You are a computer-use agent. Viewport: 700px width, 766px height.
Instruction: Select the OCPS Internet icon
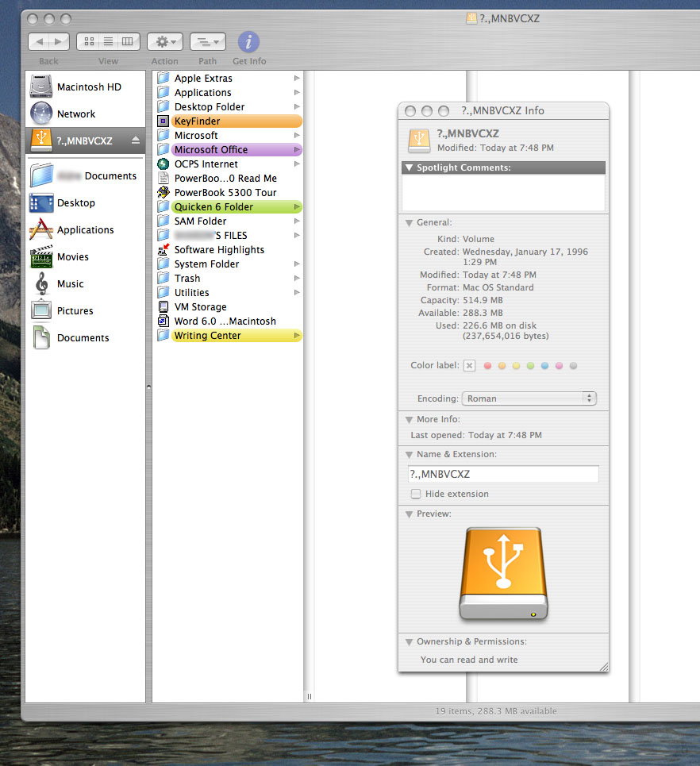click(163, 164)
